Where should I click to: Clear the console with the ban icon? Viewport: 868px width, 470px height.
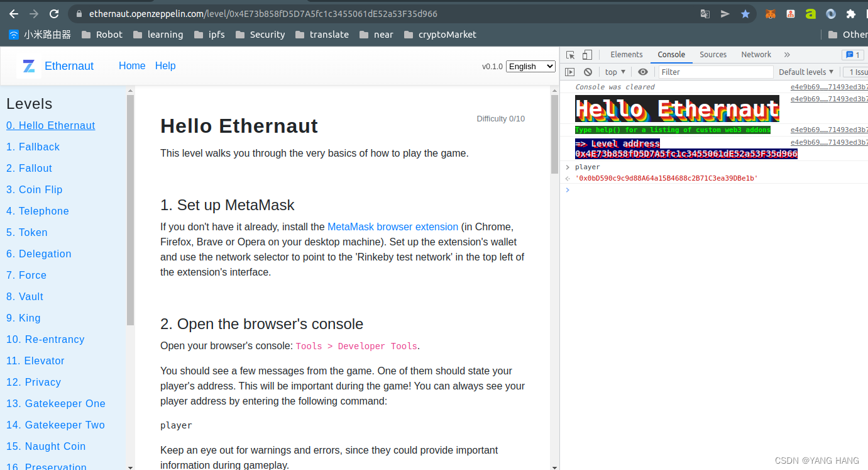[588, 72]
